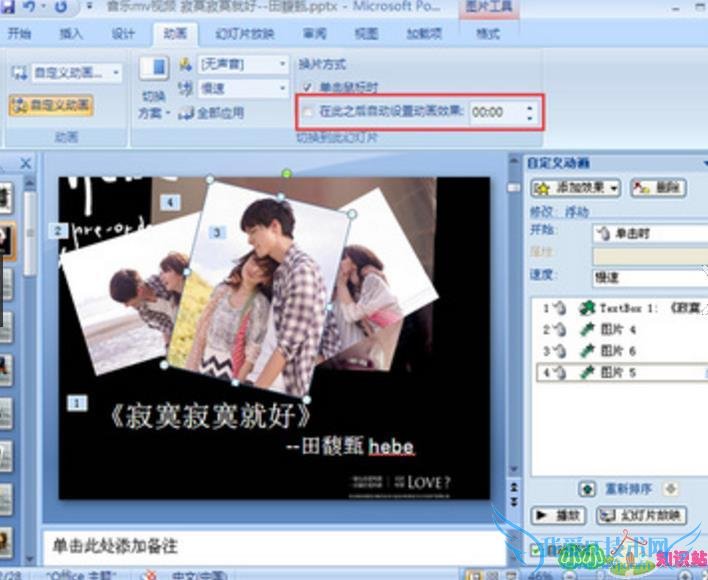
Task: Click the slide transition scheme thumbnail icon
Action: coord(154,68)
